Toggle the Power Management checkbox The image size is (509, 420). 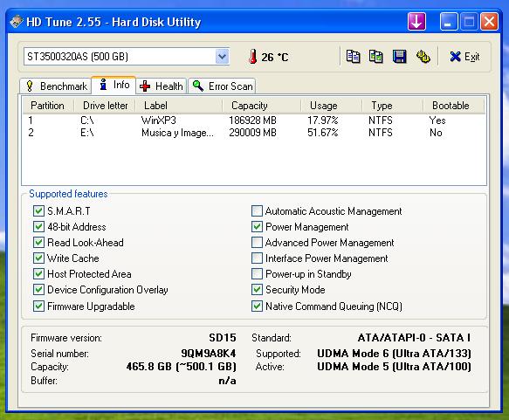(x=257, y=226)
